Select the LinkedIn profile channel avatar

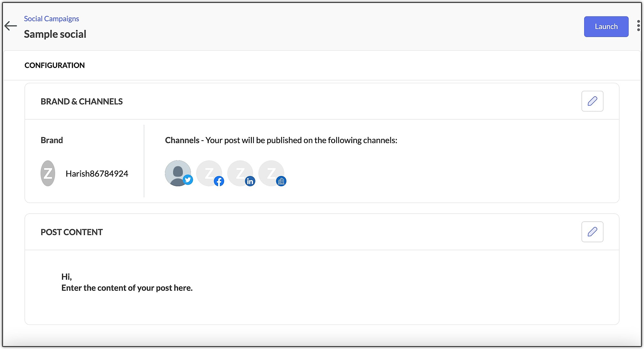240,173
